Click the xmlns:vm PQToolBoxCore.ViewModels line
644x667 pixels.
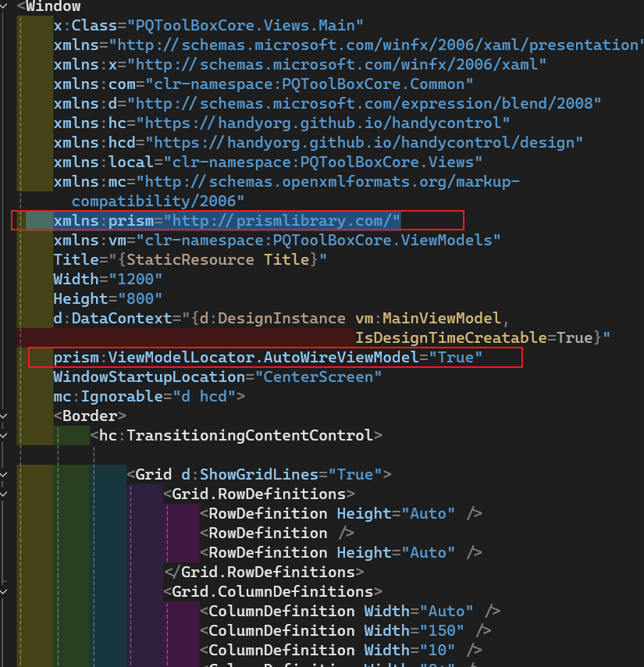pos(277,241)
